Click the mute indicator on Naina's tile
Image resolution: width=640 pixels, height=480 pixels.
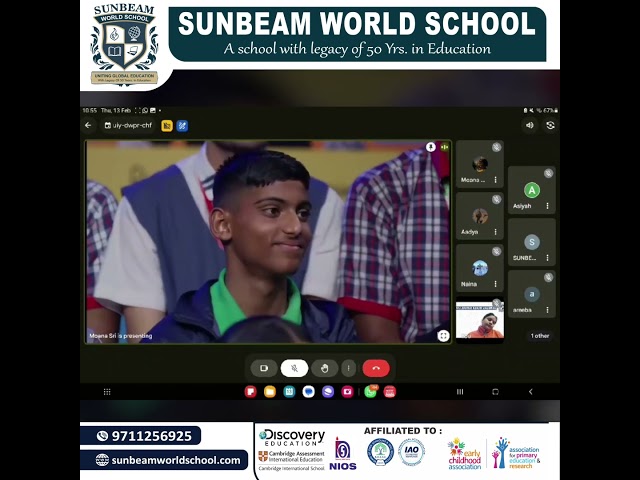[496, 251]
